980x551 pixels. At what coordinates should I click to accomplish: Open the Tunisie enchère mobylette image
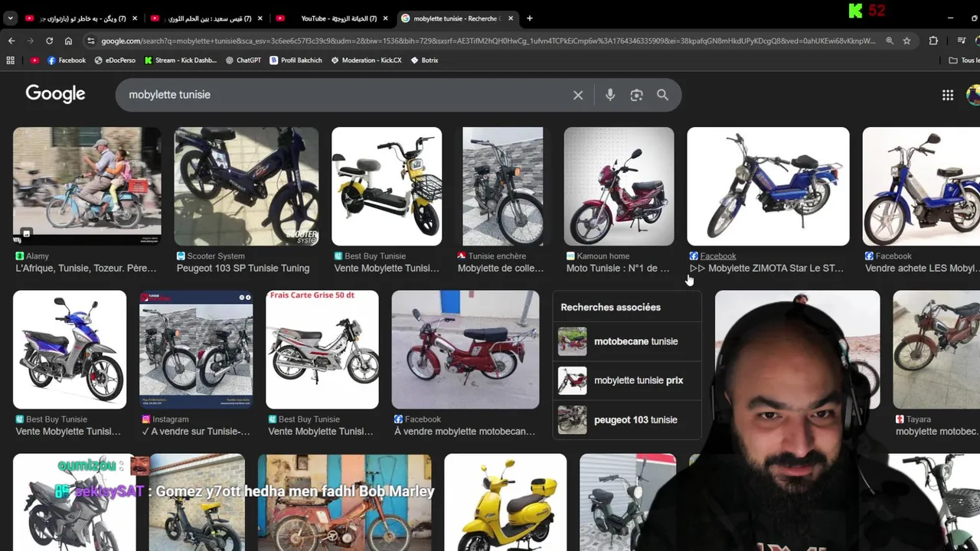tap(503, 186)
